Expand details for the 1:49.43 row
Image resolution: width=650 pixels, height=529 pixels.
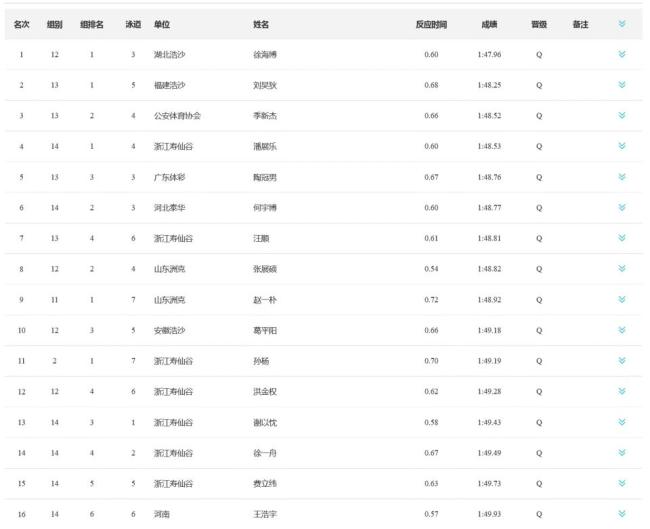coord(622,422)
